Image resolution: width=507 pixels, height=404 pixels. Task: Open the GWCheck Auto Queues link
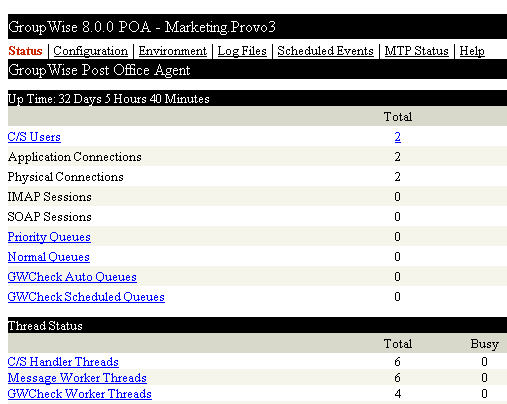pos(72,277)
